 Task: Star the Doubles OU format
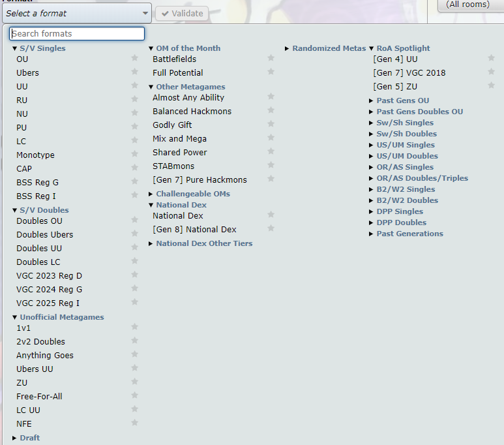[135, 219]
